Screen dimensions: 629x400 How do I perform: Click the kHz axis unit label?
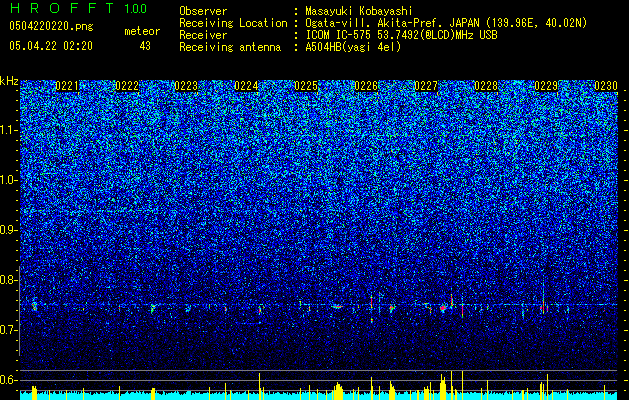[9, 81]
